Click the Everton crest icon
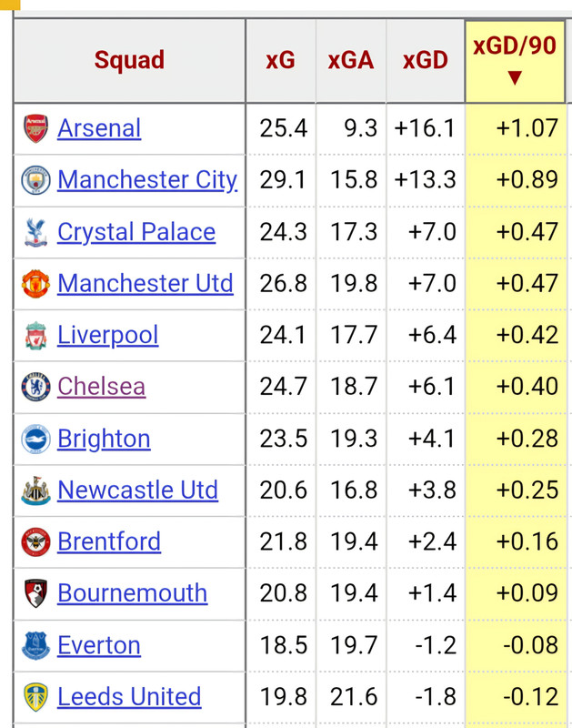This screenshot has width=572, height=728. click(35, 645)
